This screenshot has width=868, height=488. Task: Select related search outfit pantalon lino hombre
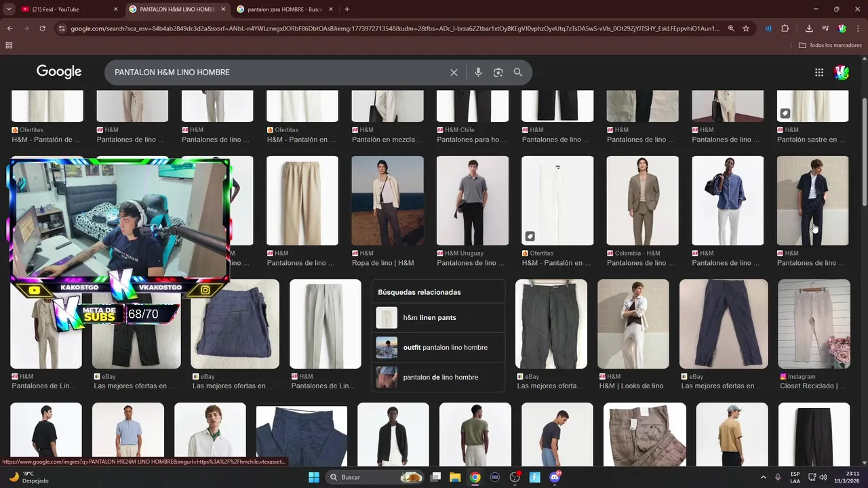coord(438,347)
